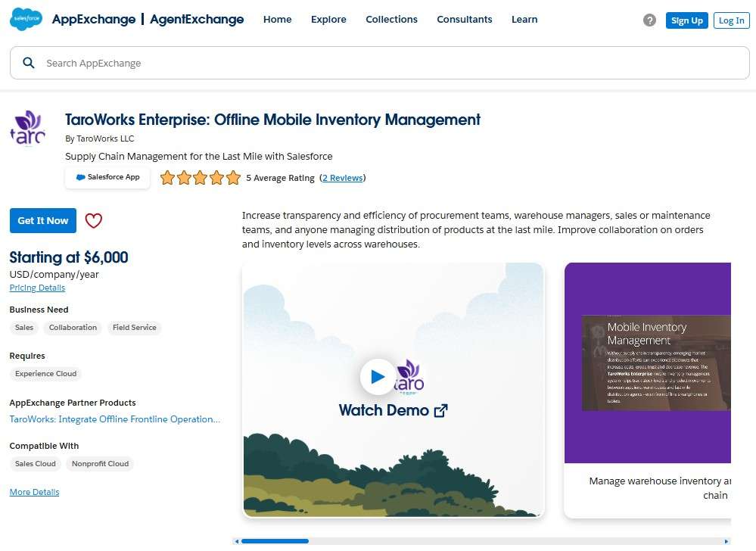Click the scrollbar right arrow
756x551 pixels.
(727, 541)
